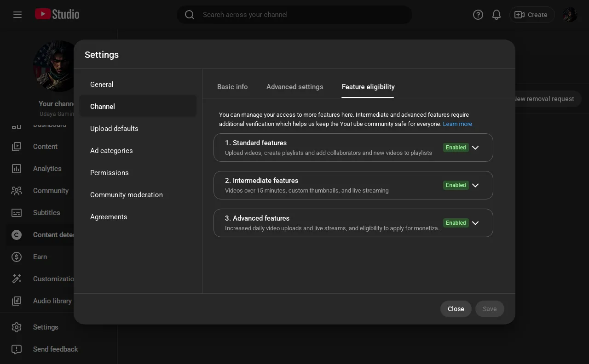Select the Feature eligibility tab
Image resolution: width=589 pixels, height=364 pixels.
click(368, 87)
